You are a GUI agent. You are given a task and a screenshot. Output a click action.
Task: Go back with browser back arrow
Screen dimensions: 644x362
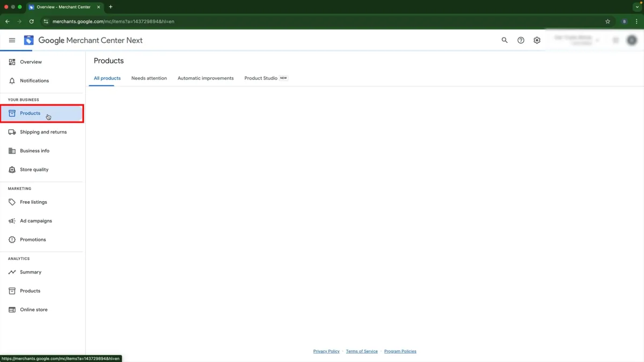click(x=8, y=21)
